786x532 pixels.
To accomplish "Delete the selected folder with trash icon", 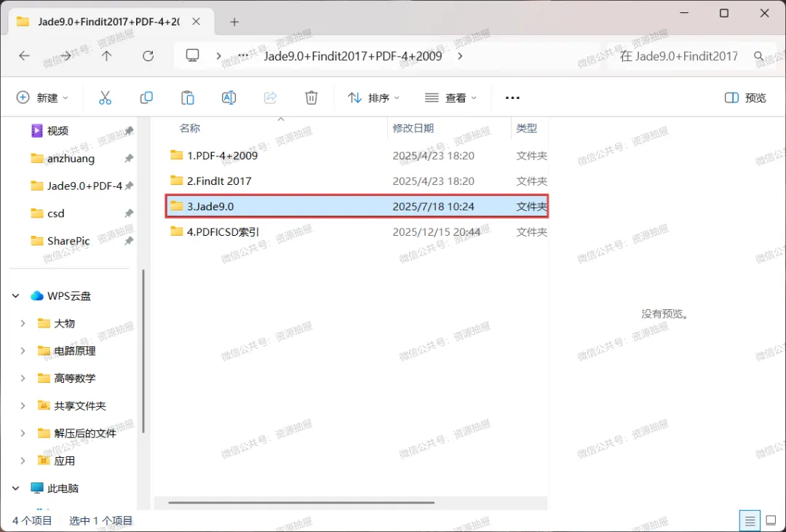I will point(311,98).
